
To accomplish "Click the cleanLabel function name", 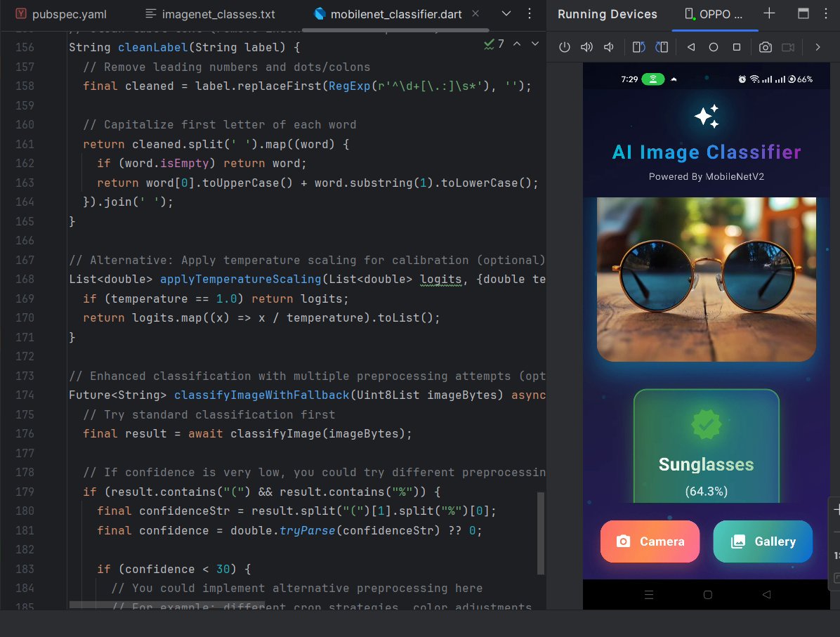I will pos(152,47).
